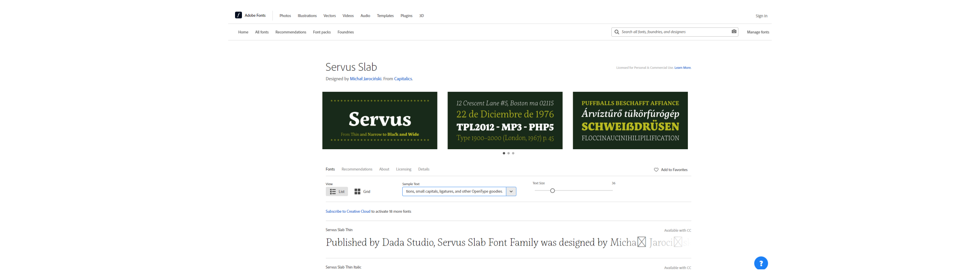Open the Illustrations menu item
The width and height of the screenshot is (980, 277).
(x=307, y=16)
